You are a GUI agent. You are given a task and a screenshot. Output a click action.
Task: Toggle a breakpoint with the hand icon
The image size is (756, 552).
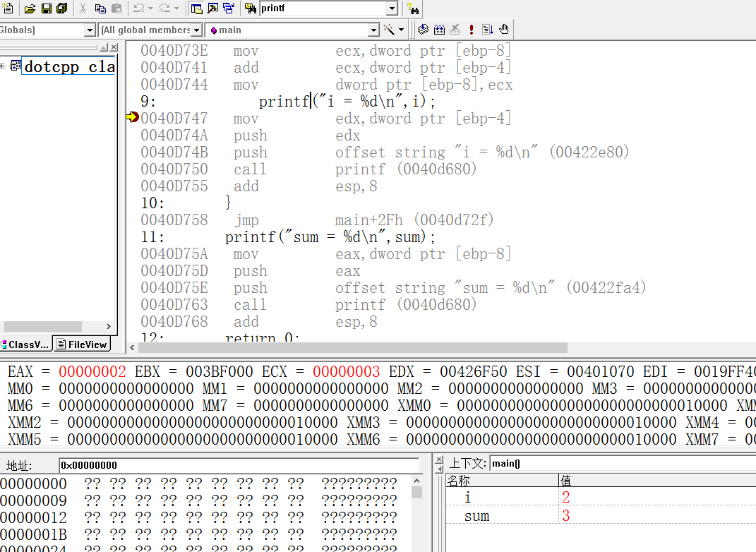[x=504, y=30]
